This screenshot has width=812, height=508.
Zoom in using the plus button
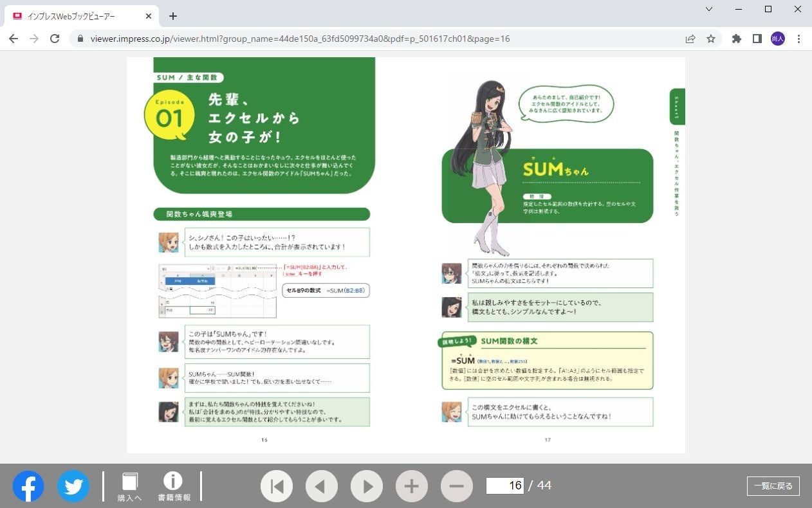click(412, 486)
